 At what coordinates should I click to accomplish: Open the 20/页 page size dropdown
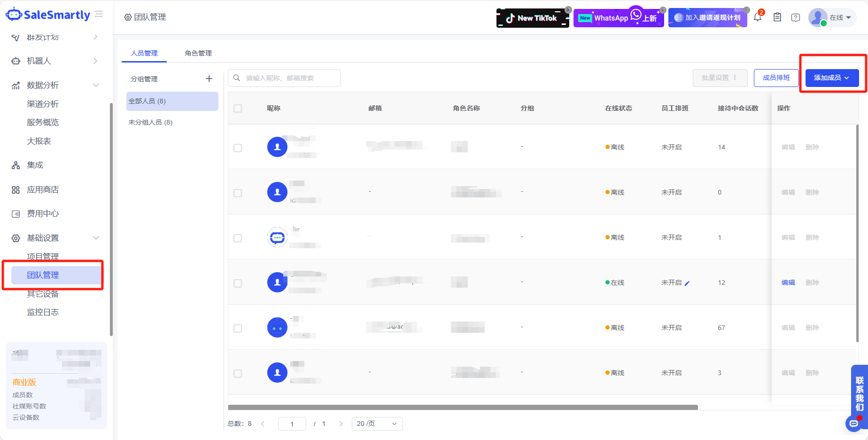376,424
